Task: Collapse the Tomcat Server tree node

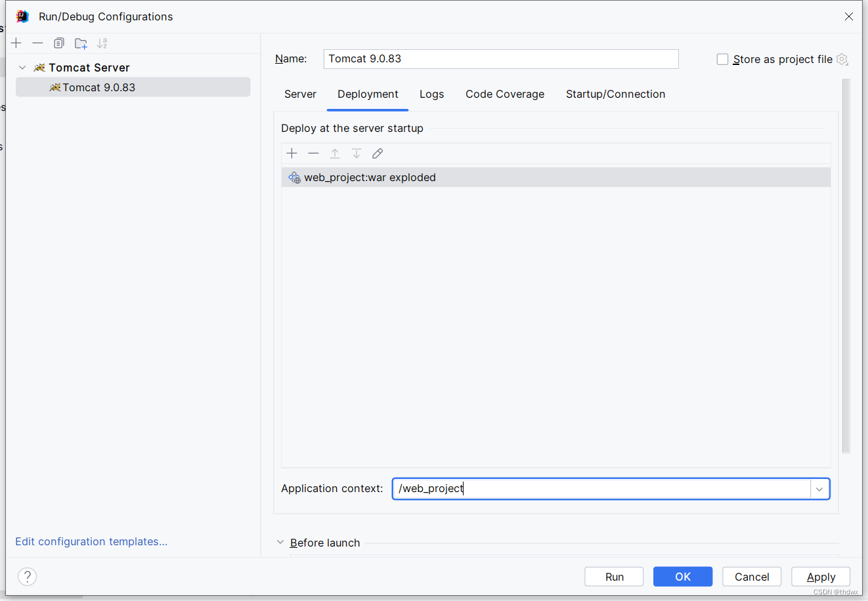Action: point(22,68)
